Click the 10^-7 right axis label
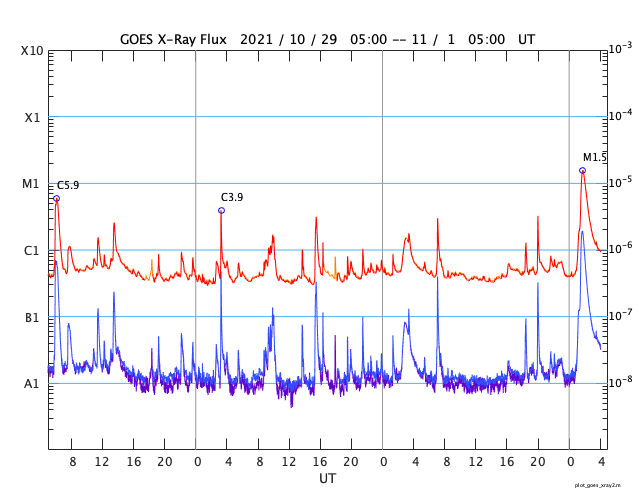640x500 pixels. pyautogui.click(x=620, y=315)
